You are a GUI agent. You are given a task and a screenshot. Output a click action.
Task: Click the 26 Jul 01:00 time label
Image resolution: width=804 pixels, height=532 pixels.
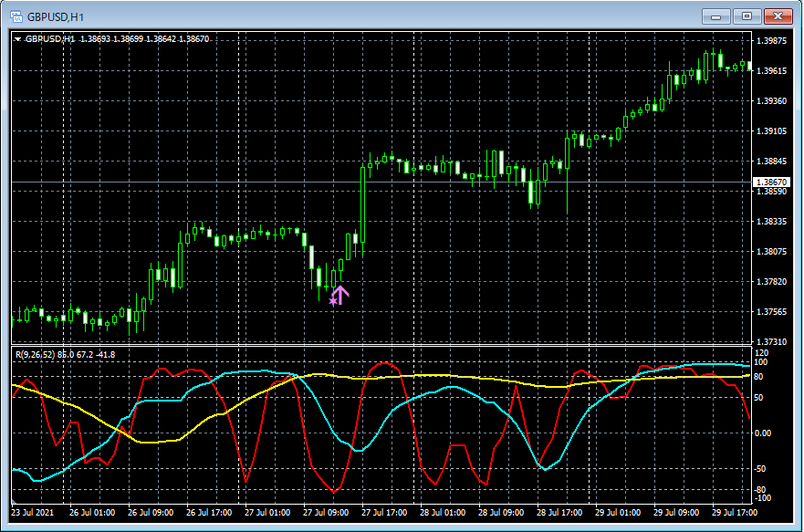(92, 513)
